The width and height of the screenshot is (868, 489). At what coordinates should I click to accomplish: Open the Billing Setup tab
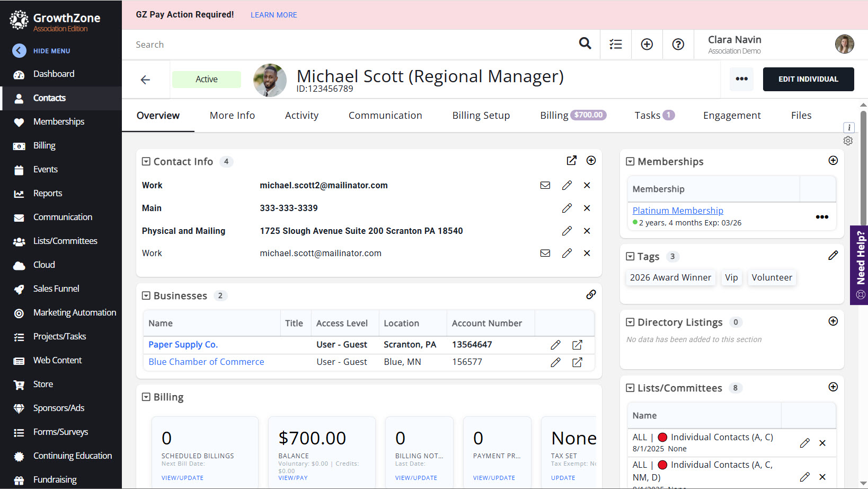[x=481, y=115]
